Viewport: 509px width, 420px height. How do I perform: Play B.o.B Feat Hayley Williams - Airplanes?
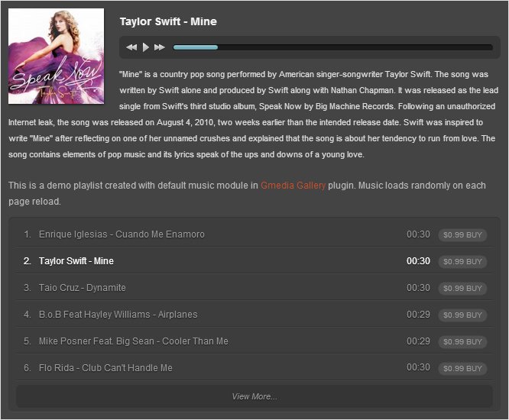click(x=118, y=315)
